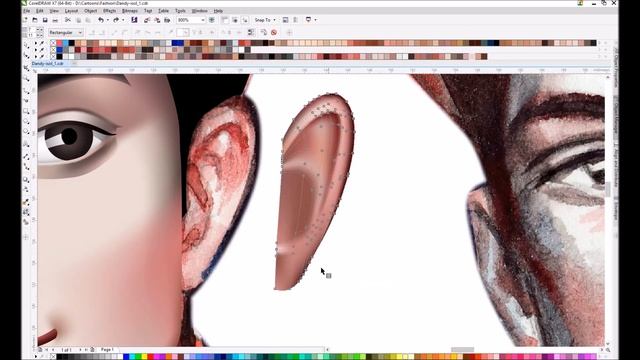Toggle Show Rulers in toolbar
The image size is (640, 360).
tap(225, 20)
